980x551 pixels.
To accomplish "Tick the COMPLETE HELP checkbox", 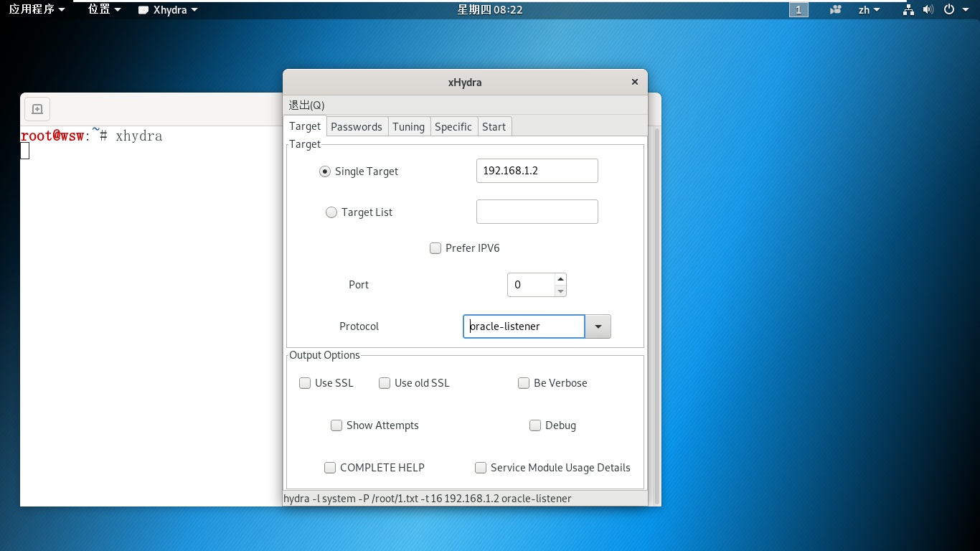I will point(330,468).
